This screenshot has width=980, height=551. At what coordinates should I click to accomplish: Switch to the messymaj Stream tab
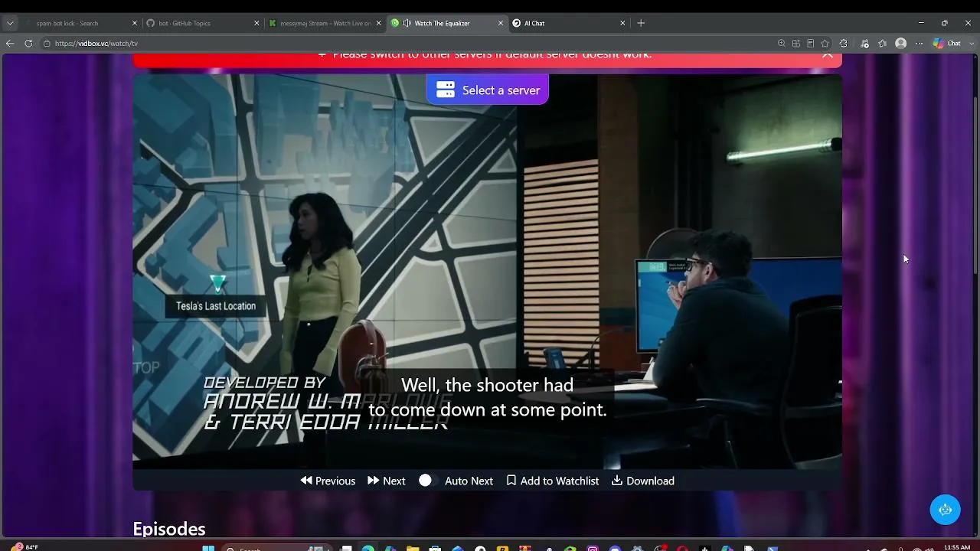[x=325, y=23]
